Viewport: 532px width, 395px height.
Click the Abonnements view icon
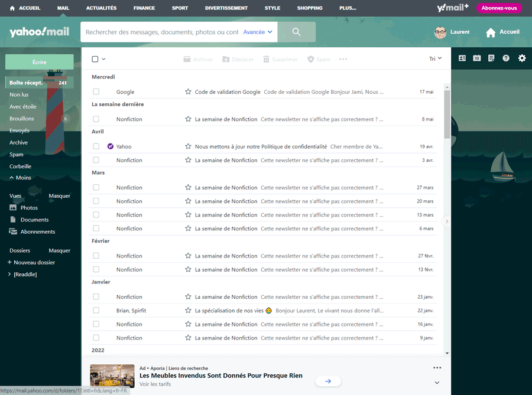point(13,231)
